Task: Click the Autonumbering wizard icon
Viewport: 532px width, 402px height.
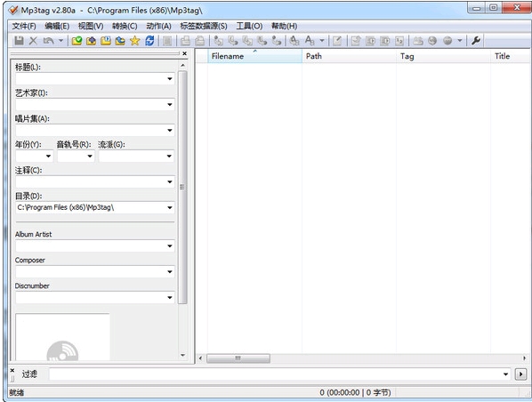Action: (x=399, y=41)
